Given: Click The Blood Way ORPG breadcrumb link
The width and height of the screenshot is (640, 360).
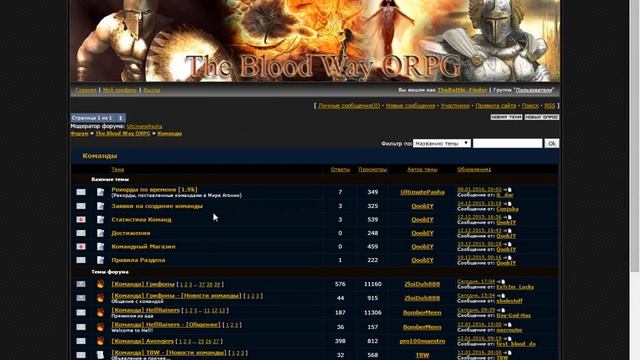Looking at the screenshot, I should tap(123, 133).
